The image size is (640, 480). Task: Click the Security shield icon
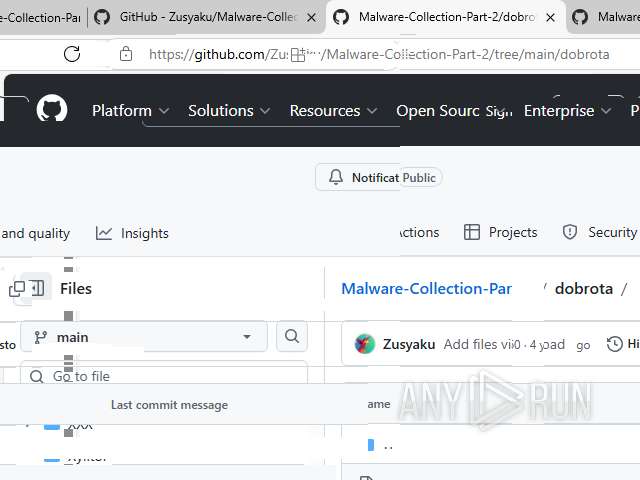pos(570,232)
